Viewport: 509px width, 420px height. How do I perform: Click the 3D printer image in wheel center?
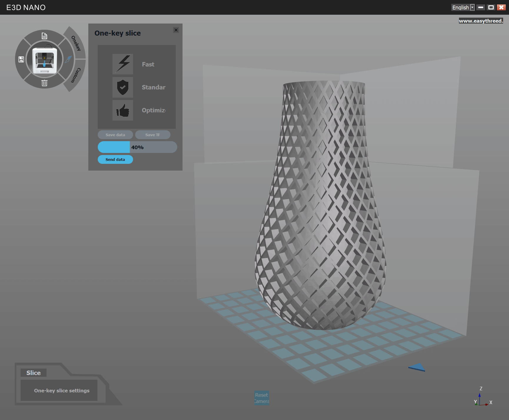[x=44, y=60]
